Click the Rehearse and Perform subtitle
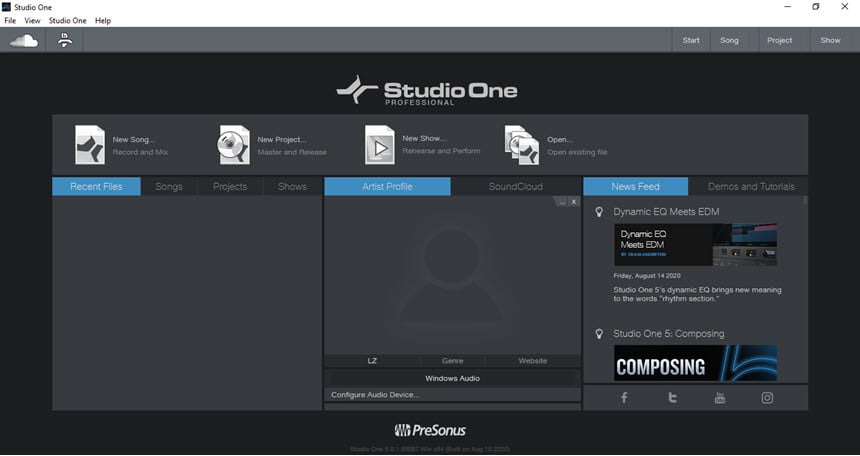 pyautogui.click(x=441, y=151)
